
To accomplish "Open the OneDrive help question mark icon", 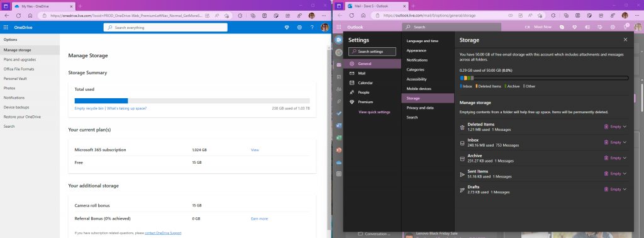I will click(x=312, y=28).
